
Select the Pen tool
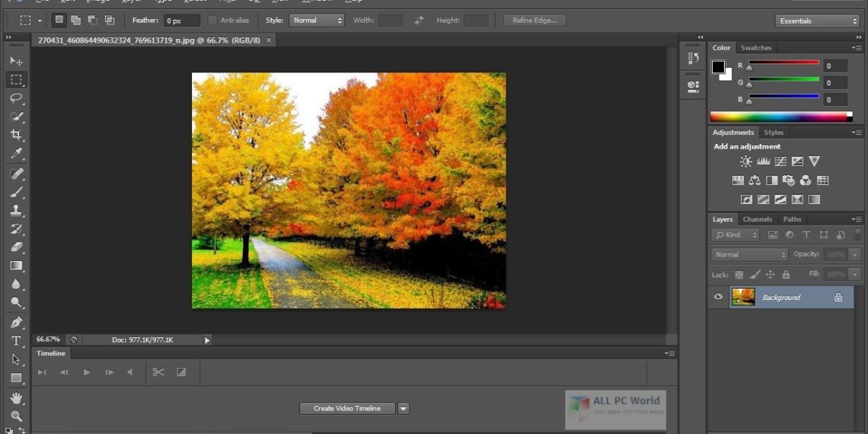tap(16, 322)
